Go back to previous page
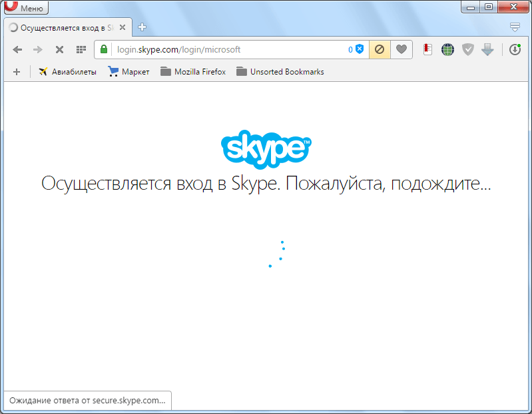The width and height of the screenshot is (532, 414). click(x=17, y=49)
